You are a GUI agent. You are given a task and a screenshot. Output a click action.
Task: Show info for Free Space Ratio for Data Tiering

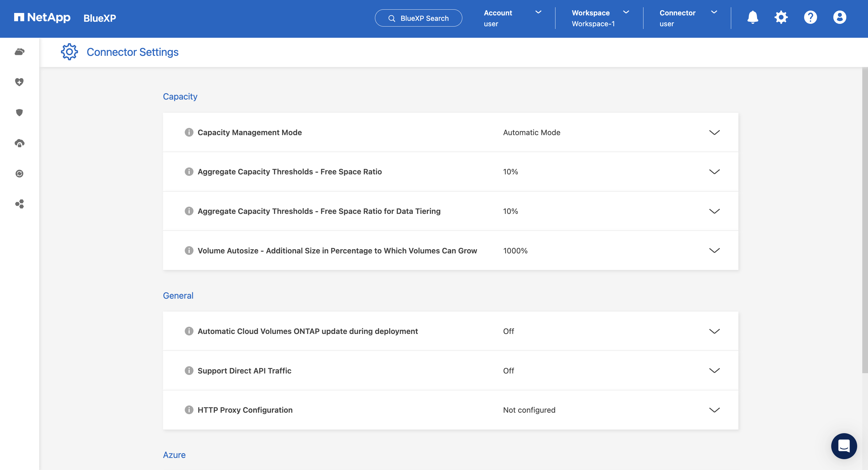click(189, 211)
